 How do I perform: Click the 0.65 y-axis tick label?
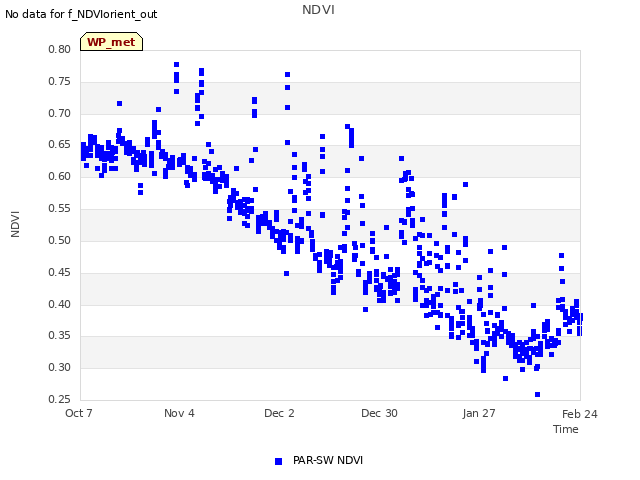60,144
